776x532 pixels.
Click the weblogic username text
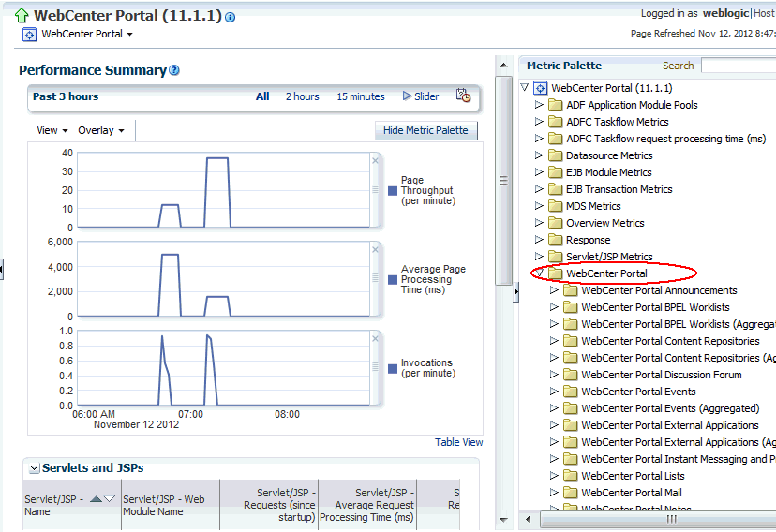tap(725, 13)
